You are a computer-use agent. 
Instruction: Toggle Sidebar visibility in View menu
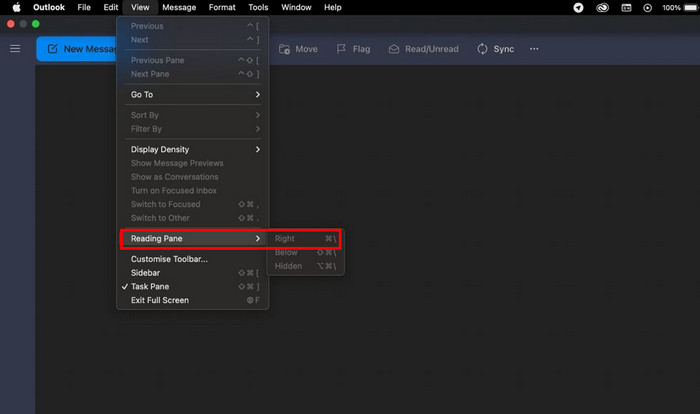(x=145, y=273)
